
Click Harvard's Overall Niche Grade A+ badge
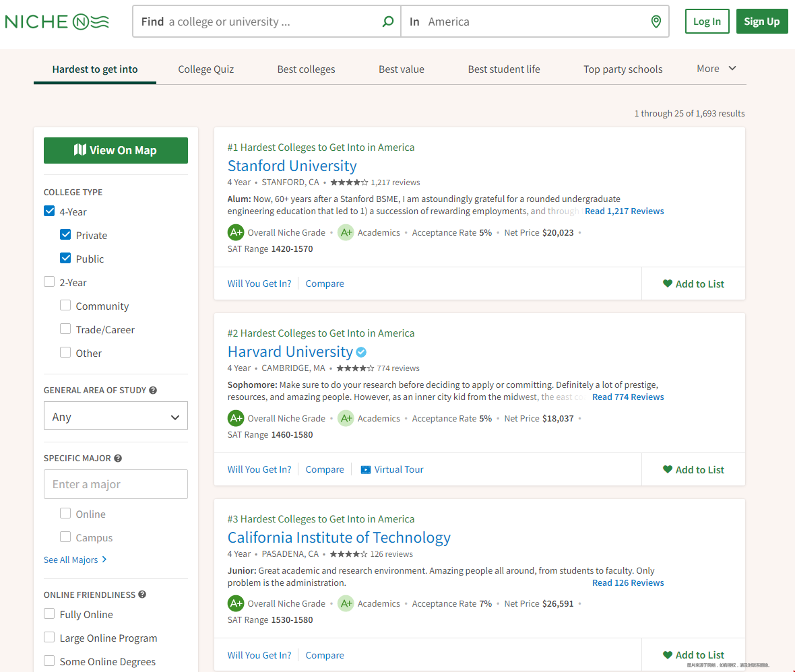click(236, 418)
